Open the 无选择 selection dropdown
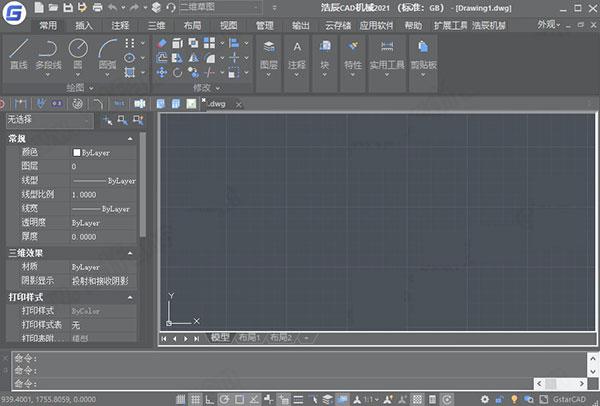Viewport: 600px width, 406px height. tap(48, 120)
